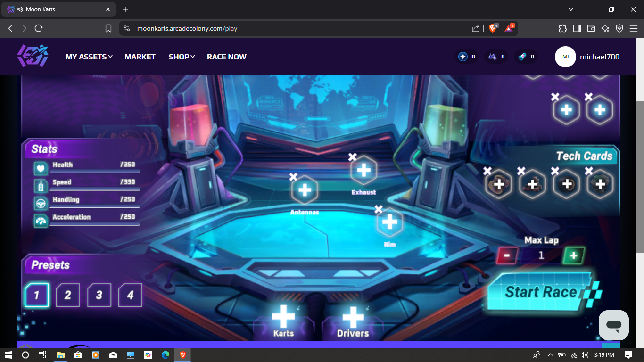Go to RACE NOW
The height and width of the screenshot is (362, 644).
(227, 57)
